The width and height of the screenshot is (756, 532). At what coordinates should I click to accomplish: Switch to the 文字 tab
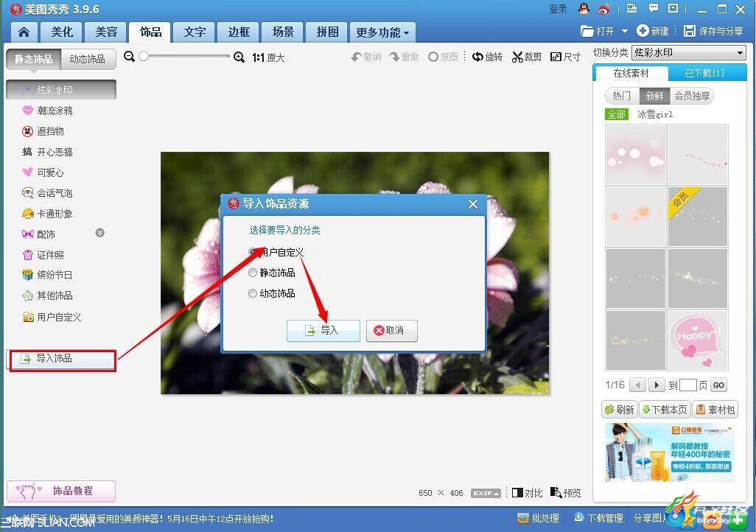[x=195, y=32]
